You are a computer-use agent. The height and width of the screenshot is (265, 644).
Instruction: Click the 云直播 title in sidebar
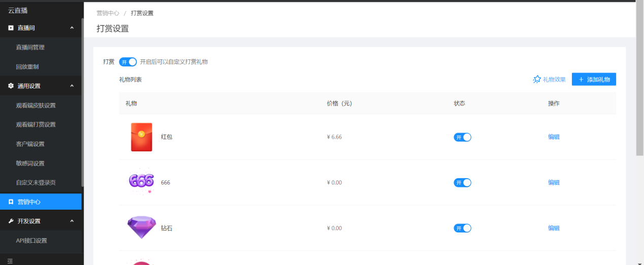pos(18,10)
